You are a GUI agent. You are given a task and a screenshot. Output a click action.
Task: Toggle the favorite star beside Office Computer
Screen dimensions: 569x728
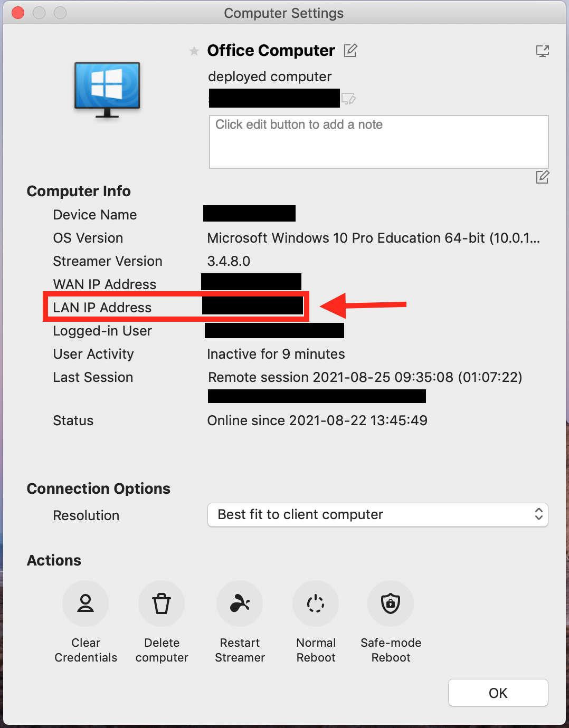coord(194,51)
